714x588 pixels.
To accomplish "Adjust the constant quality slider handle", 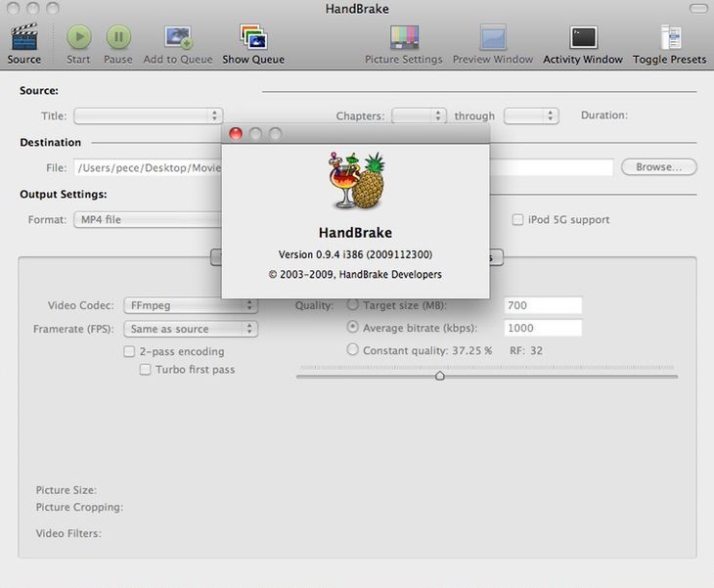I will pyautogui.click(x=440, y=376).
